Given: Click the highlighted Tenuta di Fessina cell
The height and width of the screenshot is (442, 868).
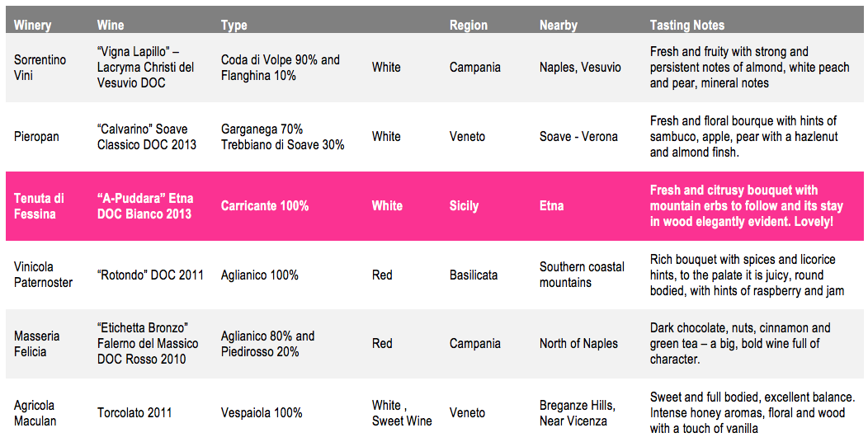Looking at the screenshot, I should pyautogui.click(x=39, y=206).
